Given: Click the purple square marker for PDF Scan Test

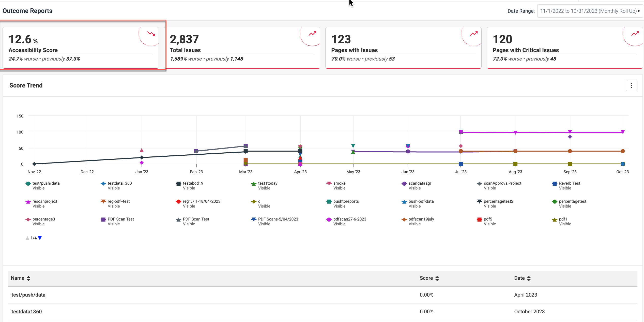Looking at the screenshot, I should pos(103,219).
